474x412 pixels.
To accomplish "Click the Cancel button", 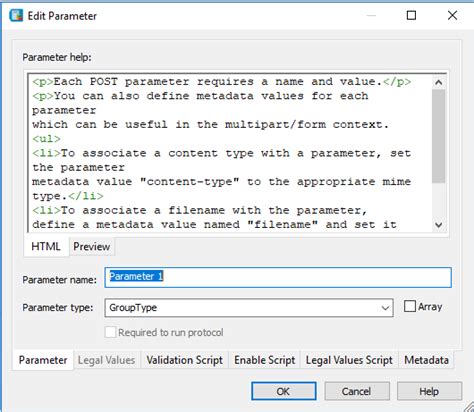I will click(357, 391).
